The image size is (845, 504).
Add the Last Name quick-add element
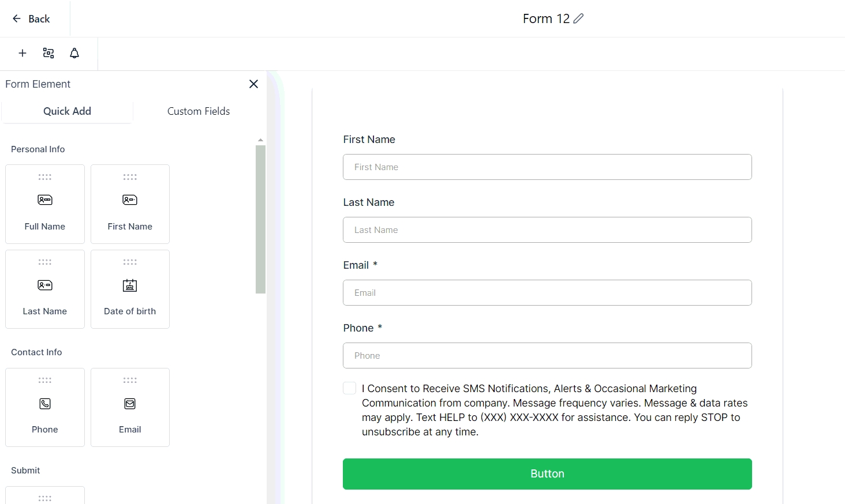(45, 289)
